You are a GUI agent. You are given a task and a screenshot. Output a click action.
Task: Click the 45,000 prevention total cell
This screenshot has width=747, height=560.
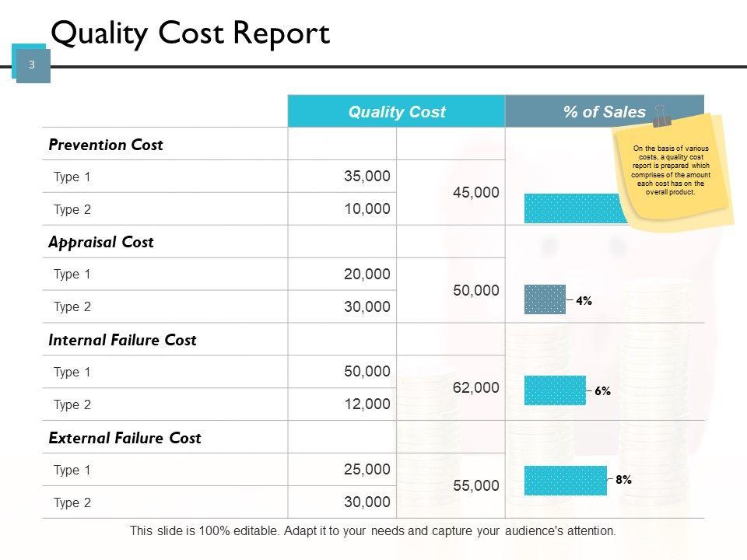point(475,193)
